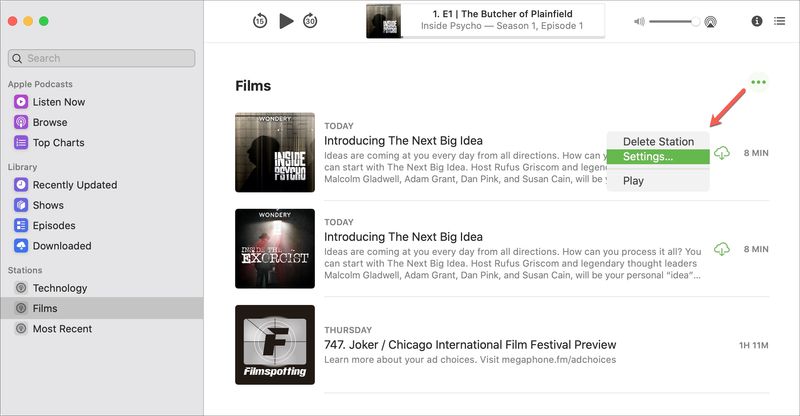
Task: Select the Films station in sidebar
Action: 102,308
